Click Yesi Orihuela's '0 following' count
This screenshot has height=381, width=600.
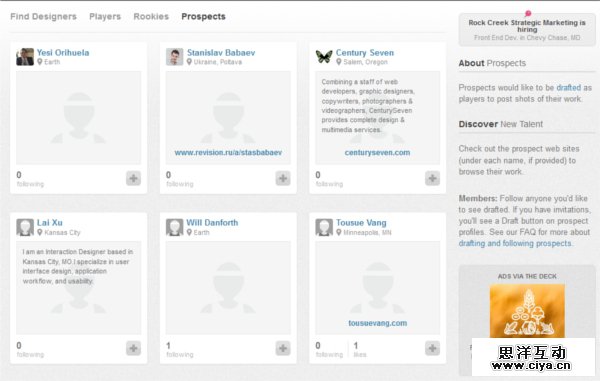tap(30, 179)
